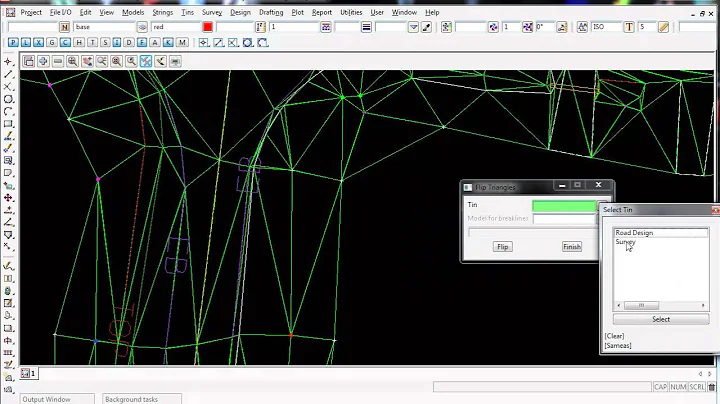Click the scroll right arrow in Select Tin
The width and height of the screenshot is (720, 404).
[x=703, y=305]
